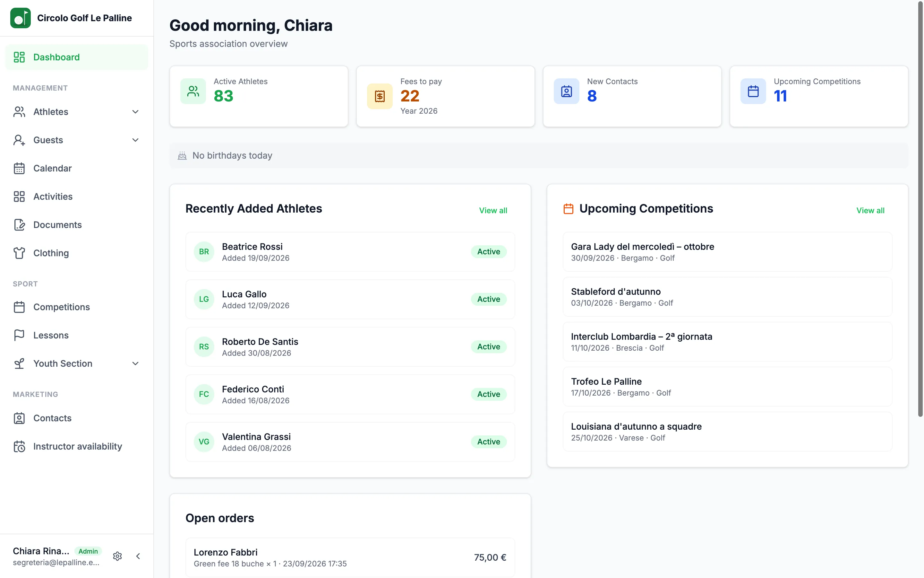
Task: Click the Contacts badge icon in sidebar
Action: pyautogui.click(x=19, y=418)
